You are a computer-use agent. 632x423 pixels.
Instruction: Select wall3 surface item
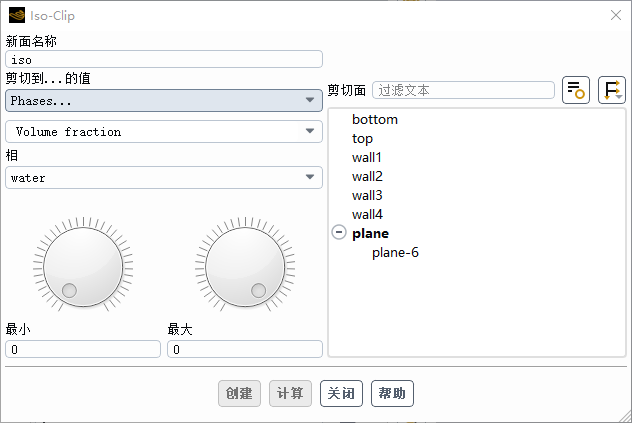coord(367,195)
